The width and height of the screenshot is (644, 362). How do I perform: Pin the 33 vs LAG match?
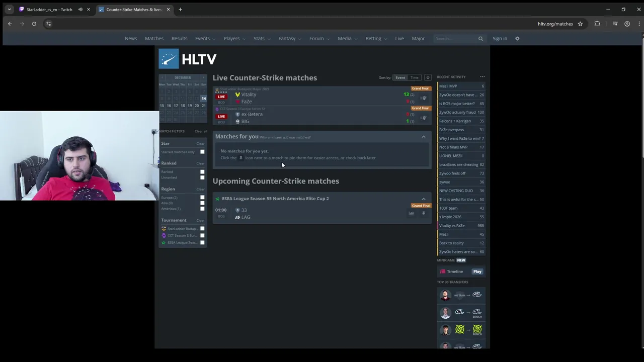pyautogui.click(x=424, y=214)
